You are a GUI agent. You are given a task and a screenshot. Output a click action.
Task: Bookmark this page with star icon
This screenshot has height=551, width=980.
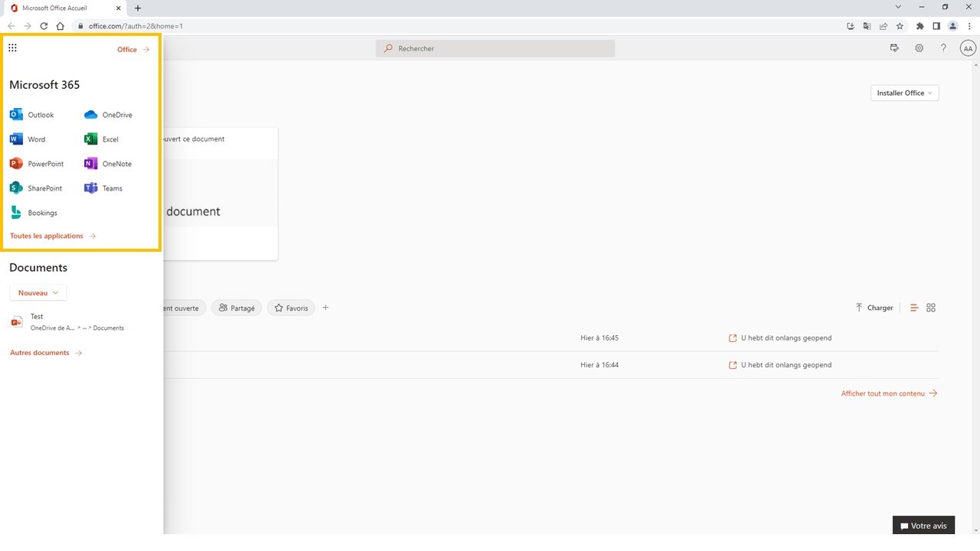coord(900,26)
